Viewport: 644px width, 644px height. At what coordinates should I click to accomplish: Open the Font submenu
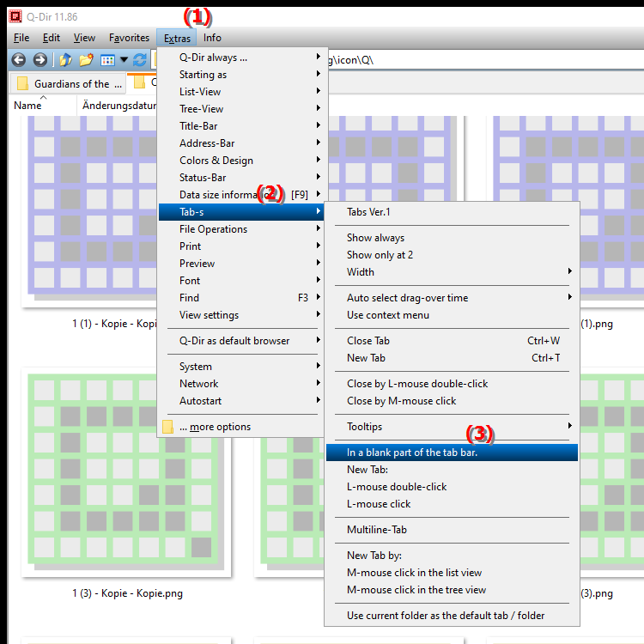pos(241,281)
